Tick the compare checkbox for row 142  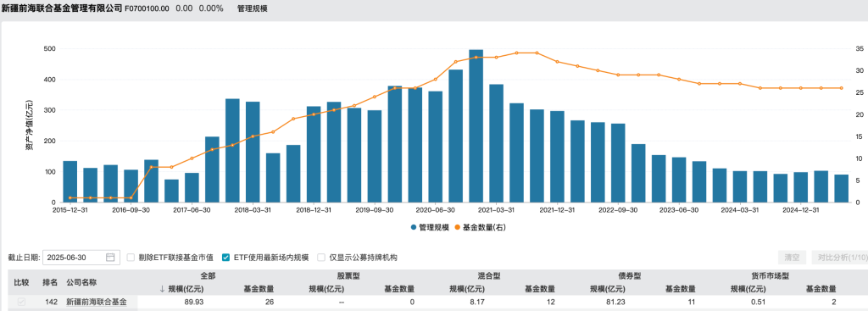pyautogui.click(x=21, y=303)
